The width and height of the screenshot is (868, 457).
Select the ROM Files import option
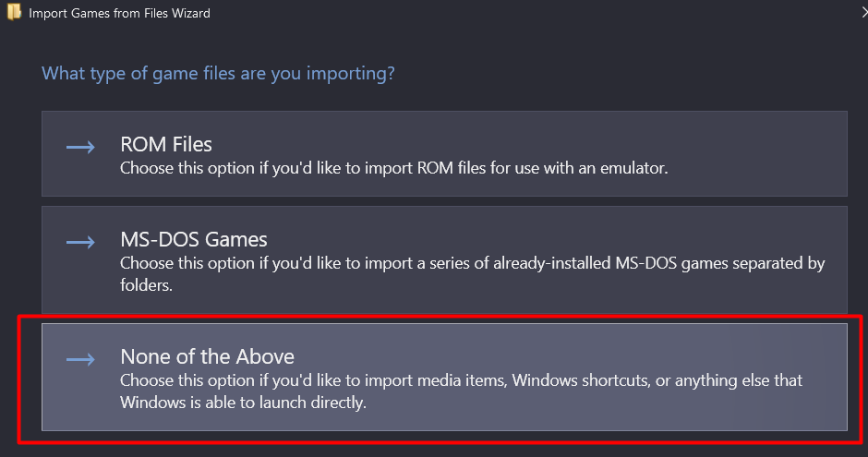[x=443, y=153]
